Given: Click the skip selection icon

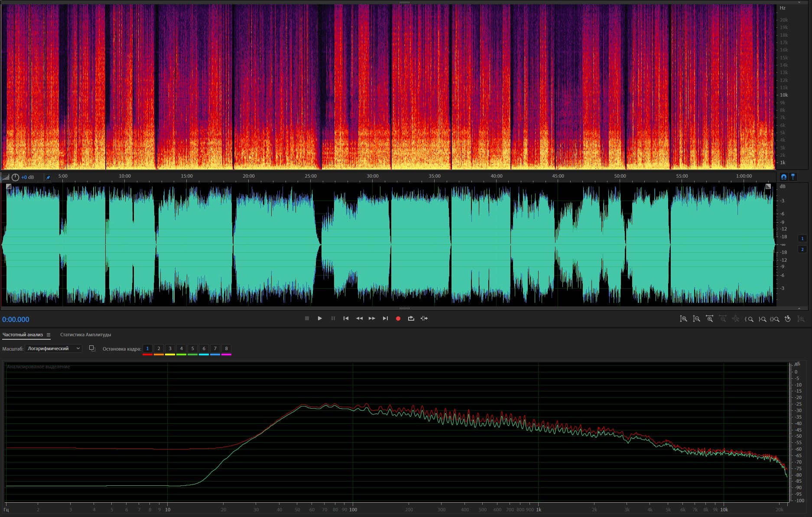Looking at the screenshot, I should pyautogui.click(x=424, y=319).
